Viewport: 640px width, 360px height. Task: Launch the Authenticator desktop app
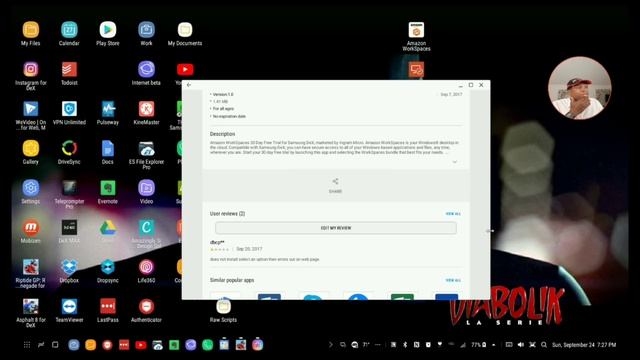(x=146, y=307)
